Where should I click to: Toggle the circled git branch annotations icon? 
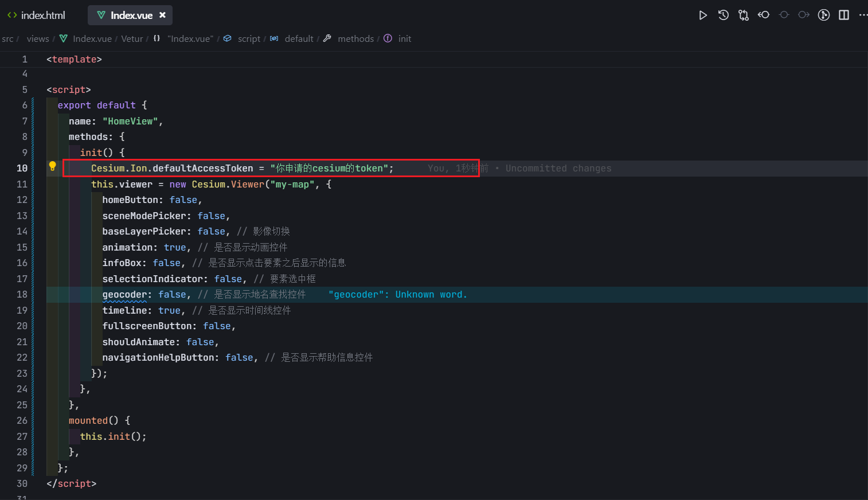(824, 15)
